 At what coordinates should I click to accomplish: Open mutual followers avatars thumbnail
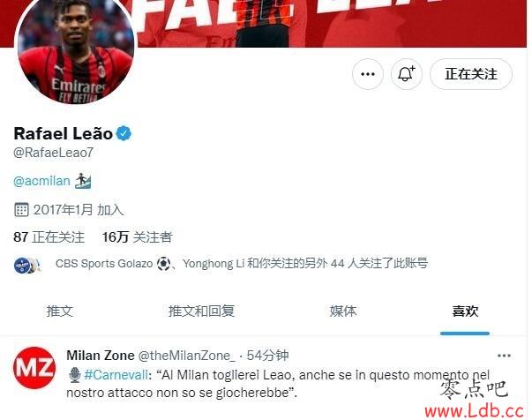pyautogui.click(x=27, y=265)
